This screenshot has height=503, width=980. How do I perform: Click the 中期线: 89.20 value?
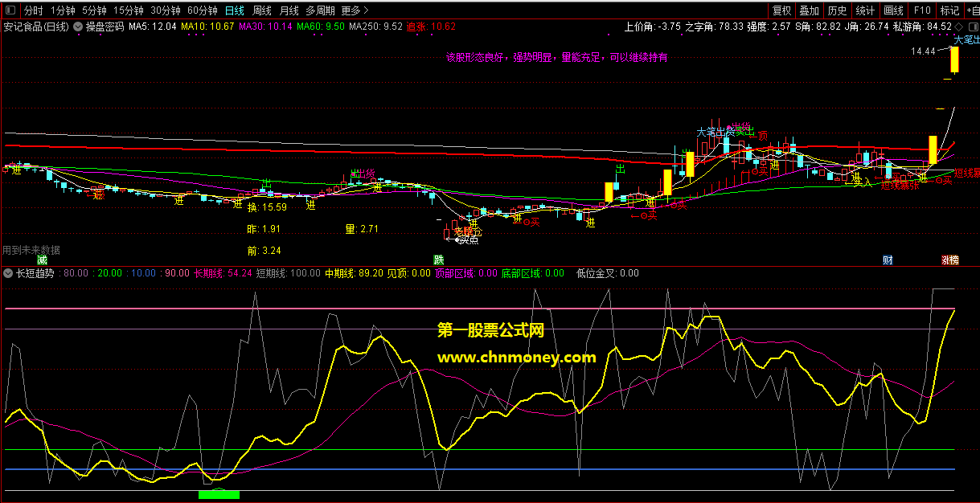coord(354,273)
